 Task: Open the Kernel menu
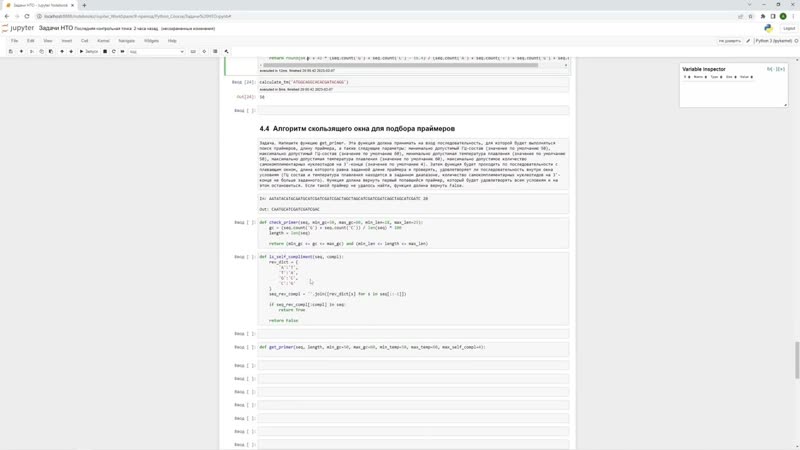tap(103, 41)
